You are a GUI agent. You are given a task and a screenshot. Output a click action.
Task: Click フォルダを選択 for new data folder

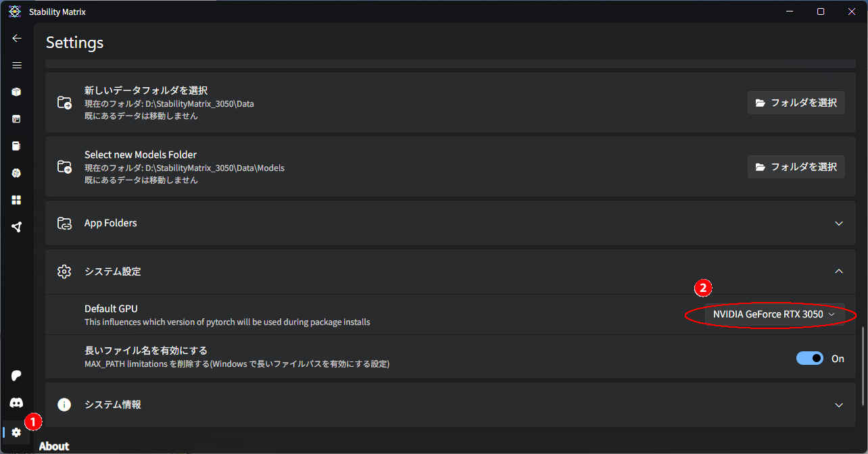point(796,103)
